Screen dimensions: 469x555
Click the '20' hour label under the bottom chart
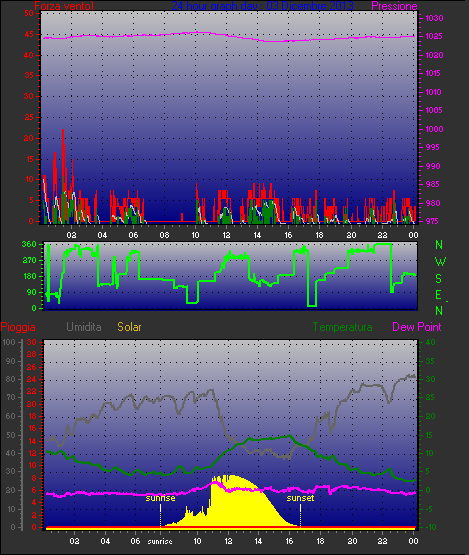(352, 541)
